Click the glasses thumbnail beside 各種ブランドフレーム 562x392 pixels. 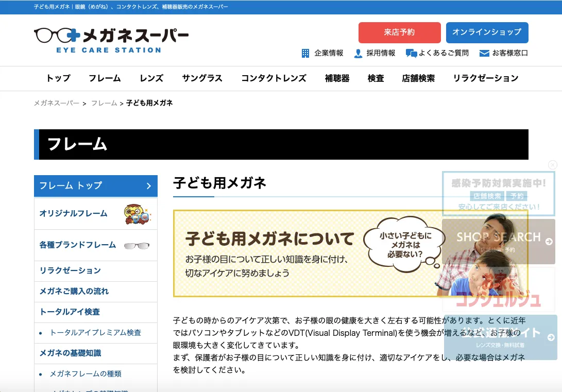137,245
